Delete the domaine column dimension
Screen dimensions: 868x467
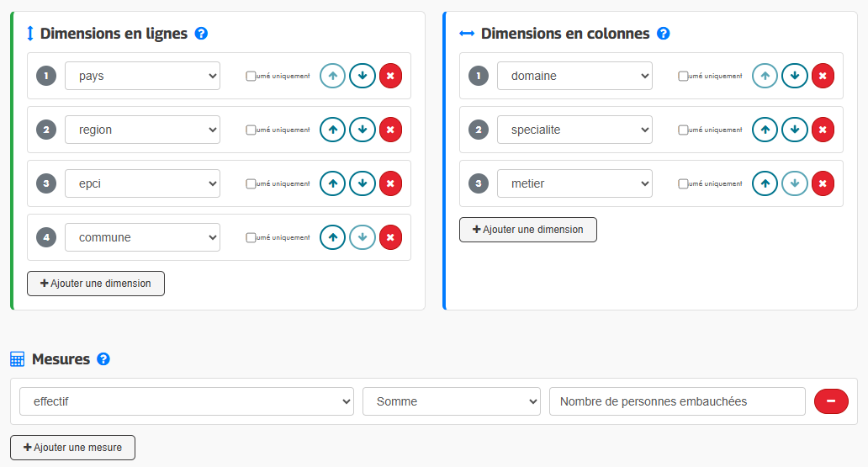(x=823, y=76)
